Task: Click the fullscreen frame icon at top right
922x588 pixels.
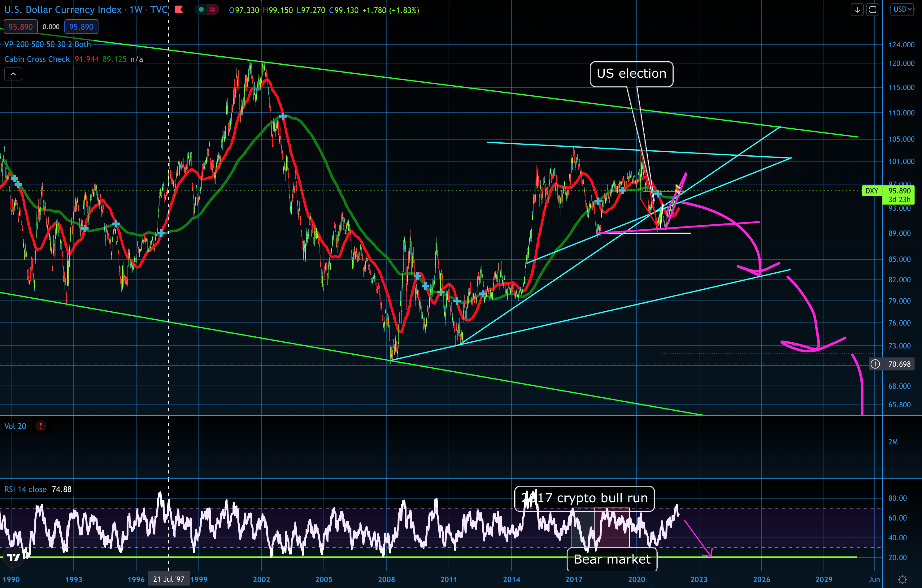Action: pyautogui.click(x=872, y=10)
